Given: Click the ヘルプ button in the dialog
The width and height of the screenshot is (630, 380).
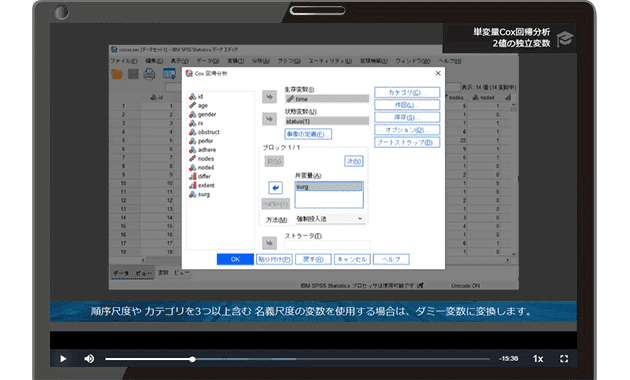Looking at the screenshot, I should click(x=391, y=259).
